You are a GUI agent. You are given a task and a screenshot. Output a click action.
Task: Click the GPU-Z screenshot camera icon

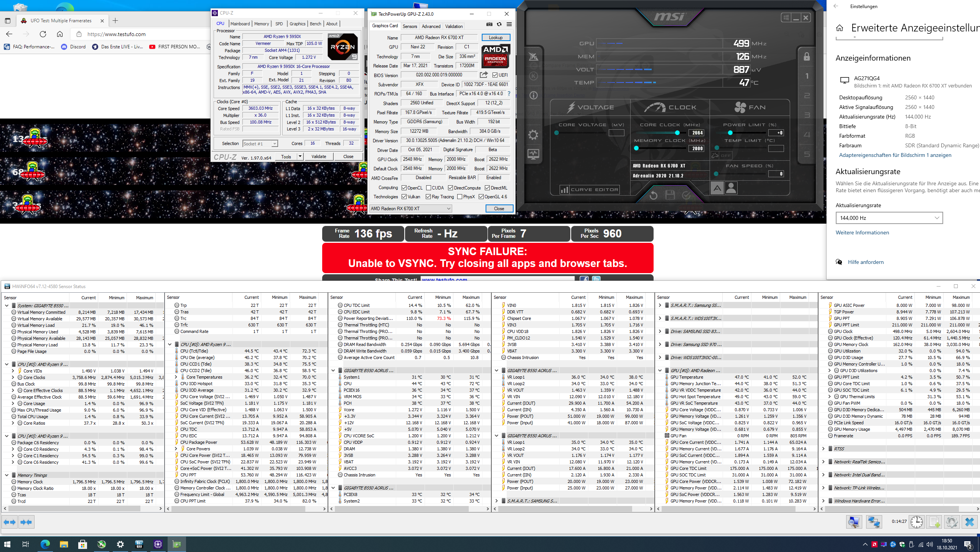pyautogui.click(x=489, y=25)
